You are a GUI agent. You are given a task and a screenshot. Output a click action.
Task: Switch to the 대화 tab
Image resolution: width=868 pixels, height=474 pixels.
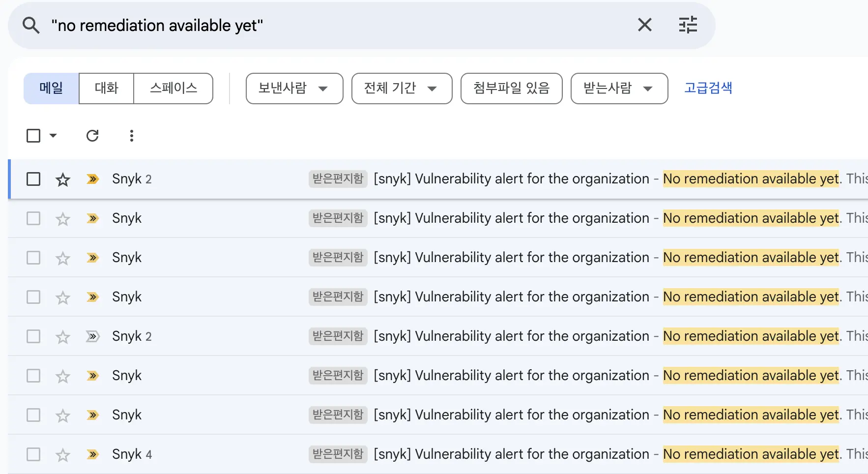(x=106, y=89)
